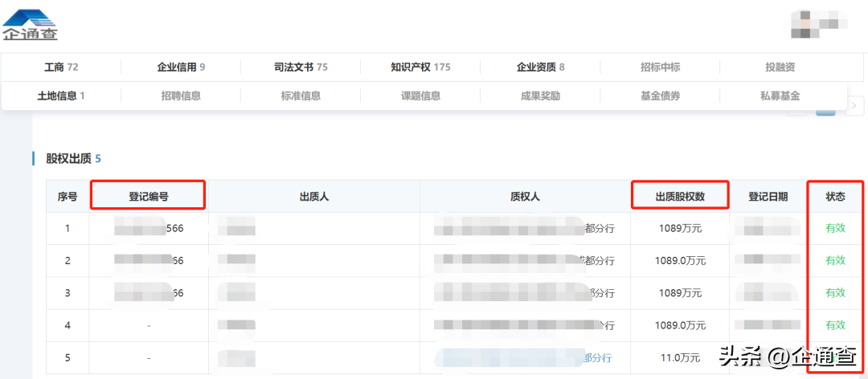Click the blue 质权人 link in row 5

[x=525, y=358]
